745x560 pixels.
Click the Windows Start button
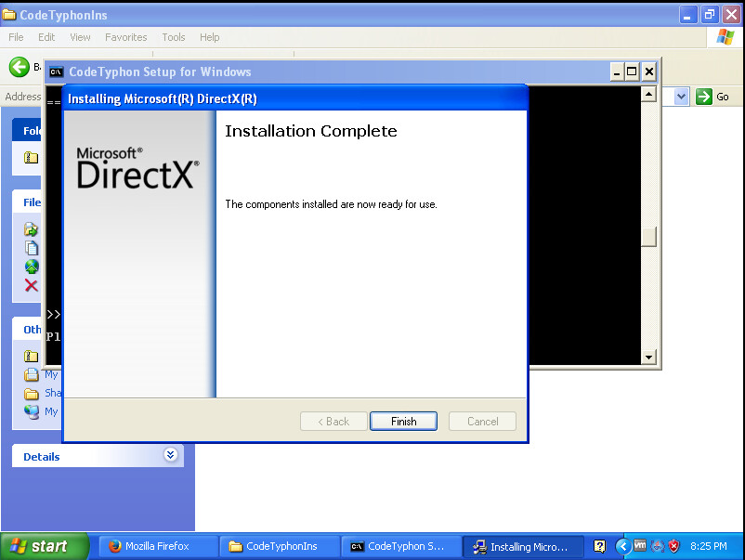click(45, 546)
